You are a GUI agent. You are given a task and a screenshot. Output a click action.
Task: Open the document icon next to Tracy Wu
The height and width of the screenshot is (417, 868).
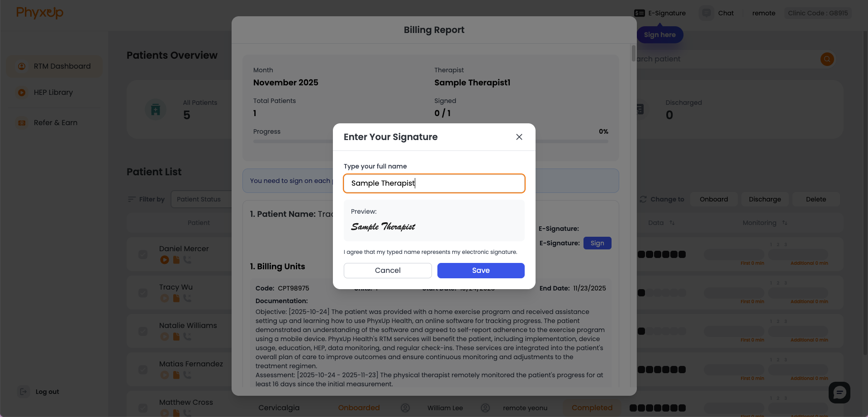pos(176,298)
